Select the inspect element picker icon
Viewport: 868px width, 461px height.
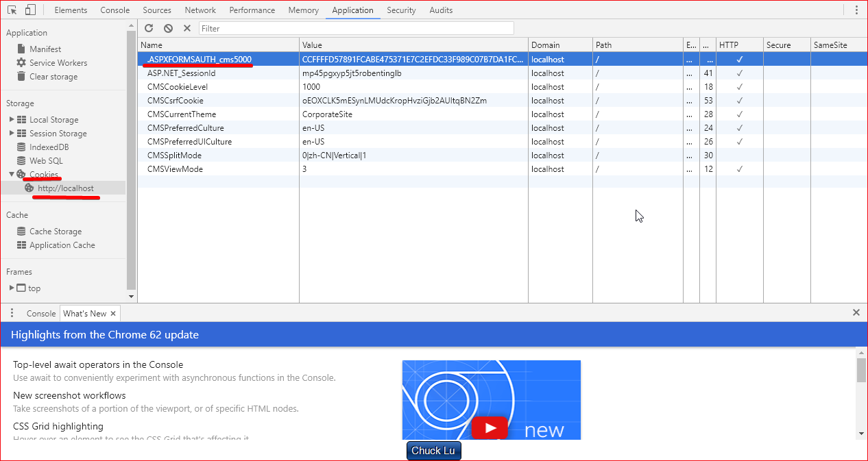click(x=12, y=10)
